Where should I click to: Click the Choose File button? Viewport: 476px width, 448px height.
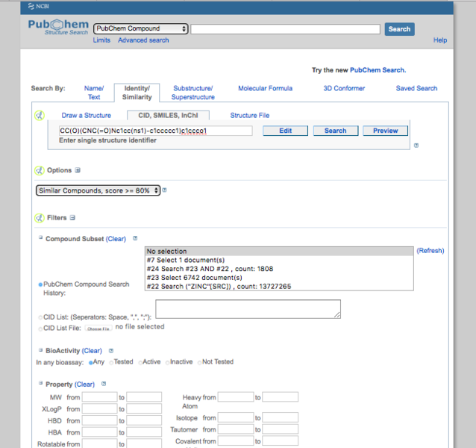pos(98,329)
